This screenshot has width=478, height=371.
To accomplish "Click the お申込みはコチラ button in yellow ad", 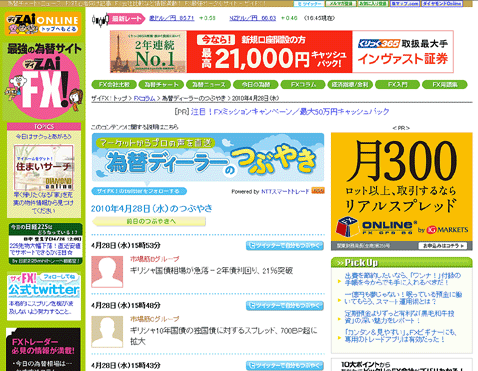I will tap(443, 246).
